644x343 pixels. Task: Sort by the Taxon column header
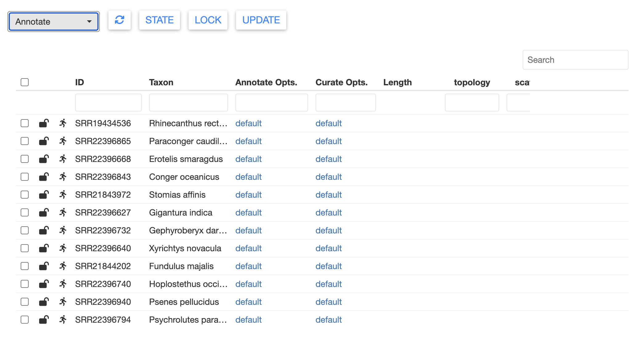pos(161,82)
